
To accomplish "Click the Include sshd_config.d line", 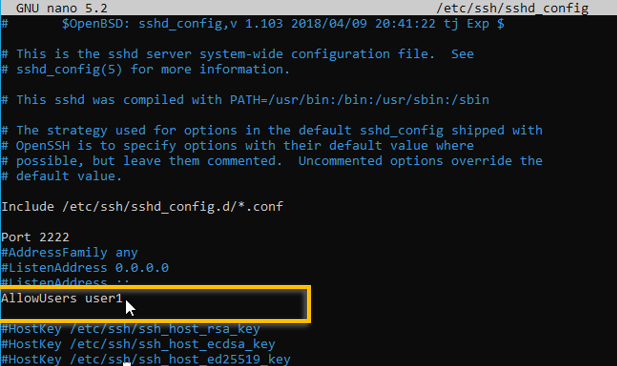I will pyautogui.click(x=142, y=207).
